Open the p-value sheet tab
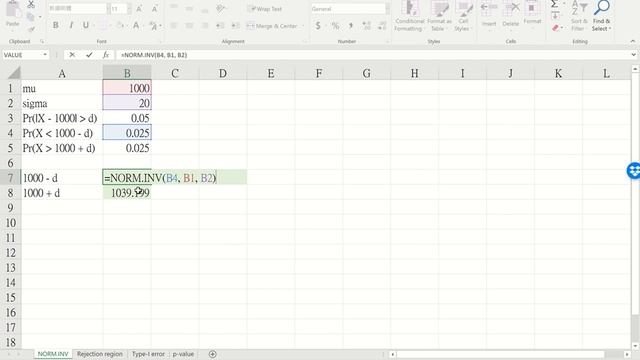The height and width of the screenshot is (360, 640). point(183,354)
